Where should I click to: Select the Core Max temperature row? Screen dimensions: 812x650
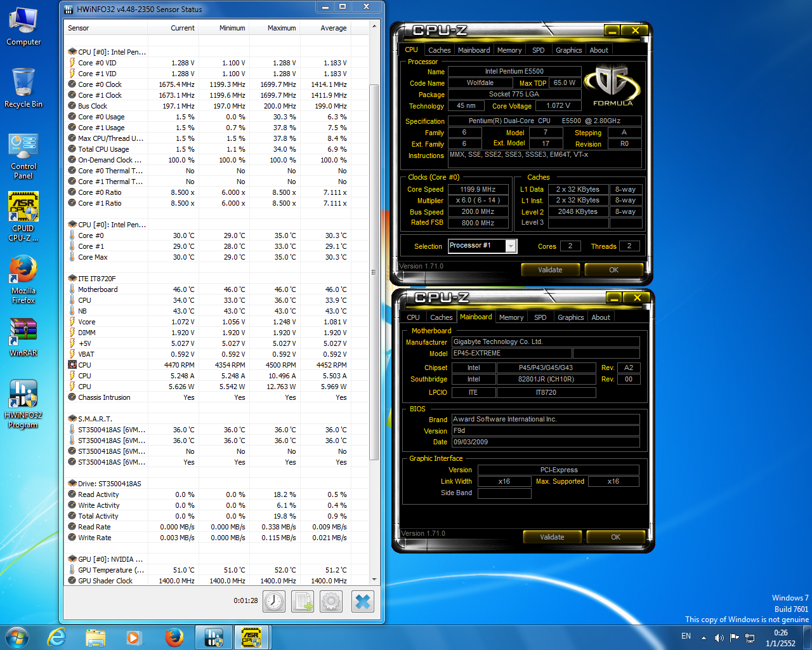216,257
